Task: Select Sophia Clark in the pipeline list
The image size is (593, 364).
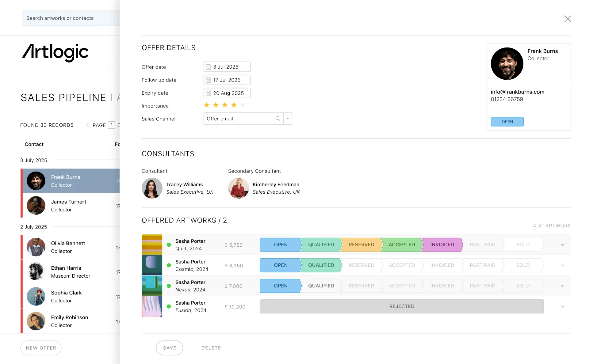Action: [70, 297]
